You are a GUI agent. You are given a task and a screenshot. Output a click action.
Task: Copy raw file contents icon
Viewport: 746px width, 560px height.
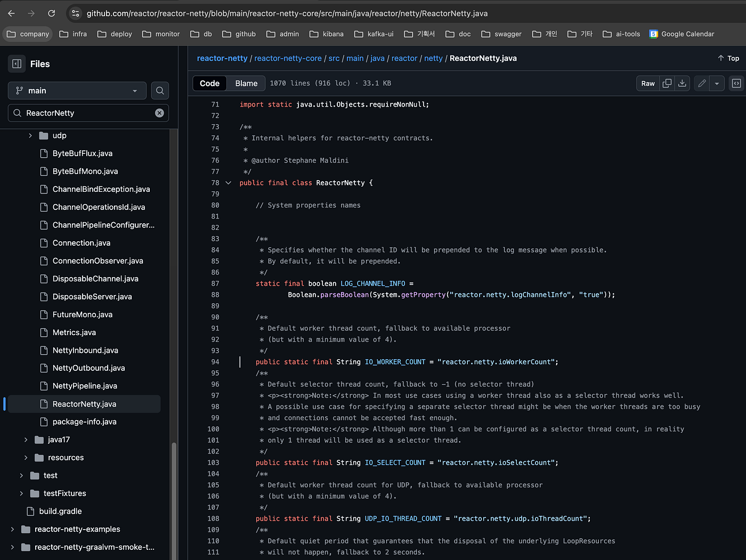(667, 83)
